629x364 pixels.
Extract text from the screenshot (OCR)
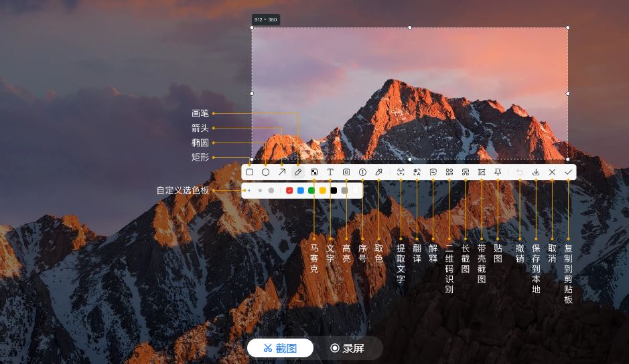coord(401,172)
